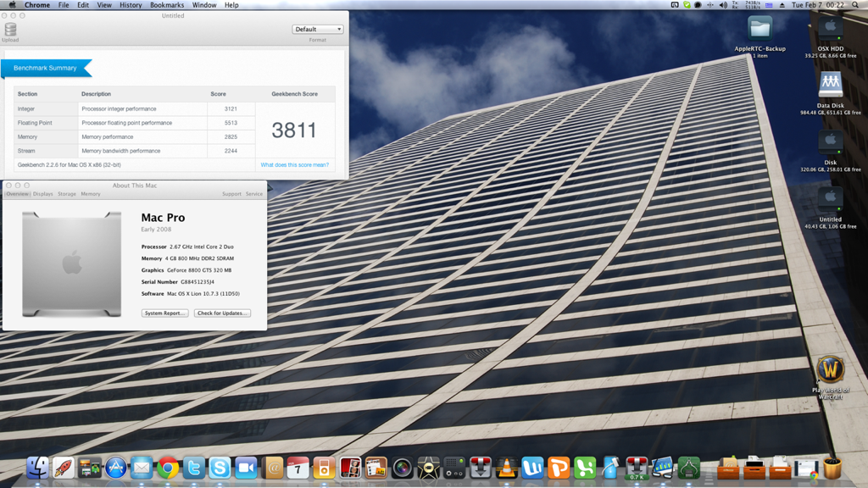Open Address Book from the dock
This screenshot has width=868, height=488.
272,468
